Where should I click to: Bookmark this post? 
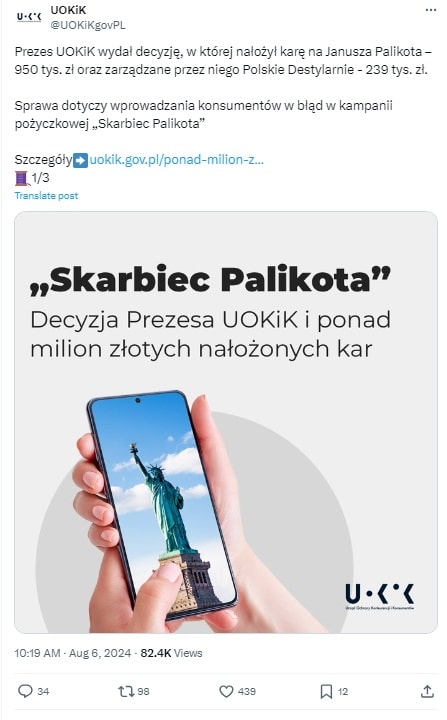point(326,691)
